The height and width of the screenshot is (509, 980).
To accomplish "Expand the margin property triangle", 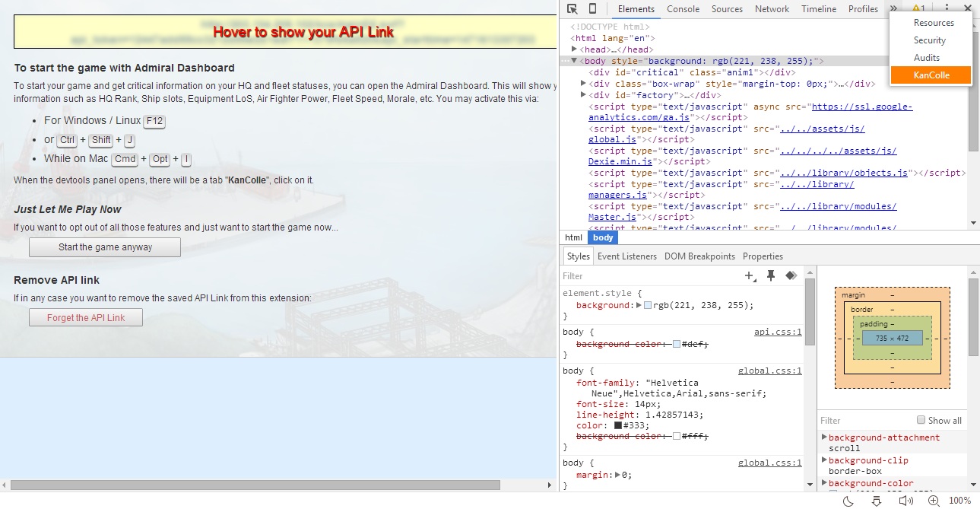I will click(618, 475).
